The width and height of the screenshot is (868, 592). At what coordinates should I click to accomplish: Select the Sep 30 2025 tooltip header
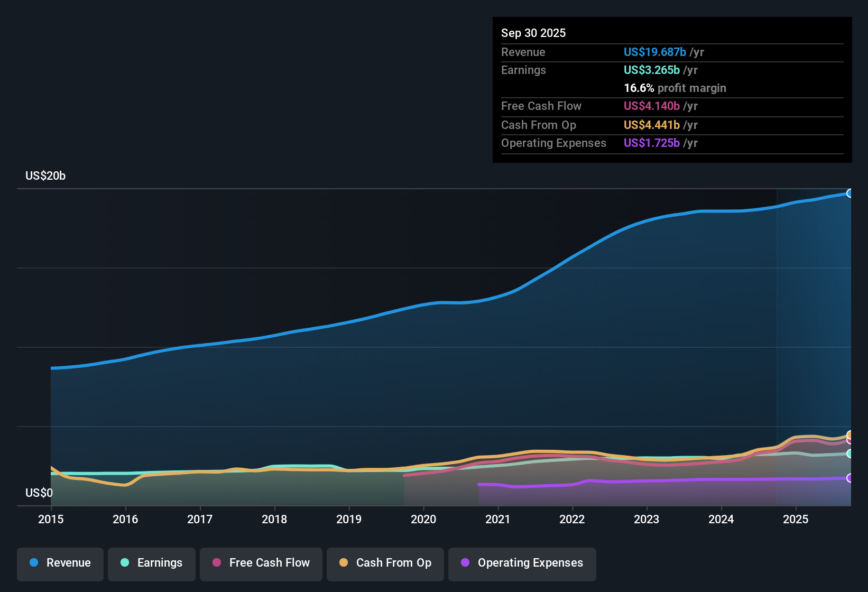(x=533, y=33)
